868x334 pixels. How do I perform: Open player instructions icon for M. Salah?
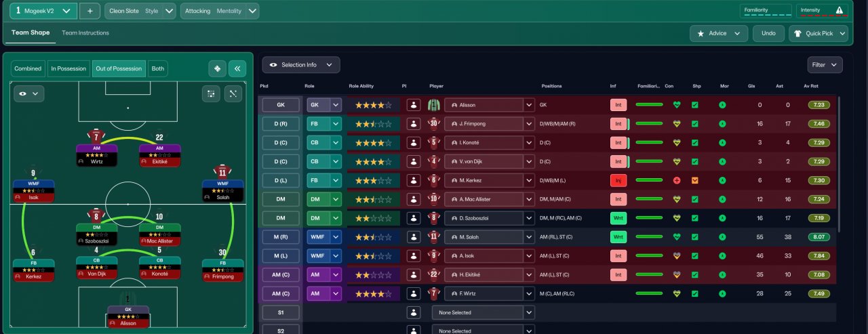pos(414,237)
